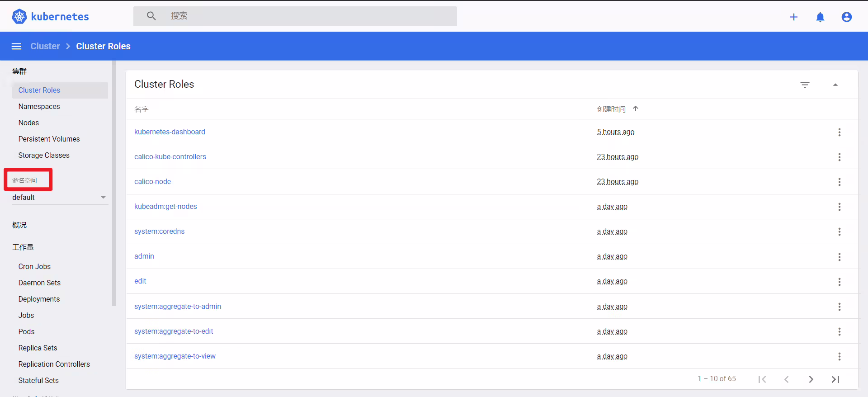Select Deployments in the sidebar

tap(39, 299)
